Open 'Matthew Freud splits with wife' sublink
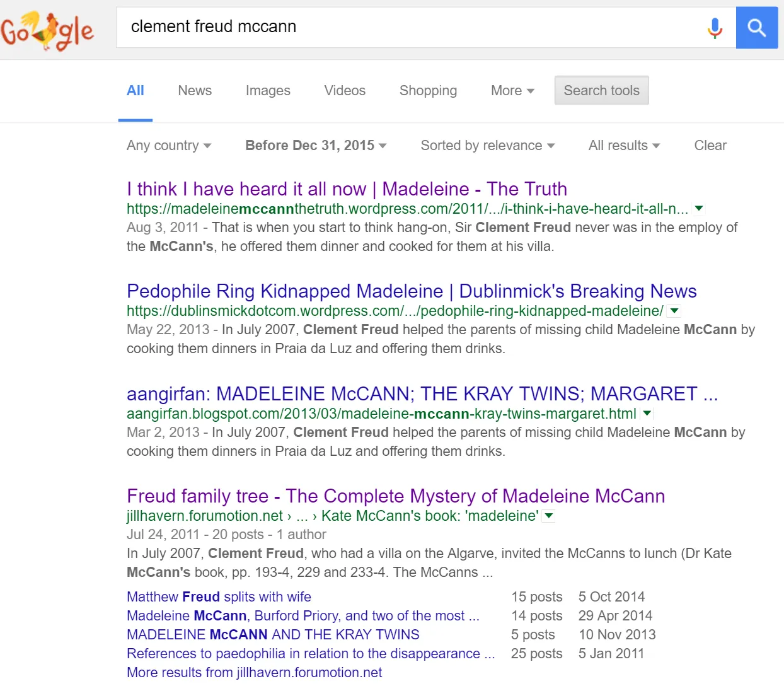Screen dimensions: 784x686 click(219, 596)
